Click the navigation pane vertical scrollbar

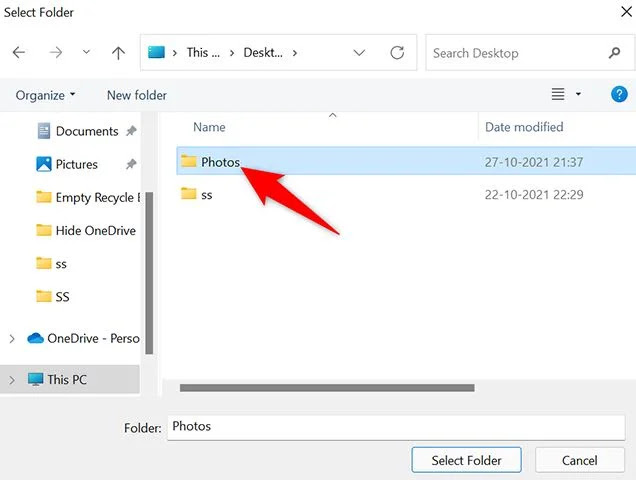click(149, 273)
